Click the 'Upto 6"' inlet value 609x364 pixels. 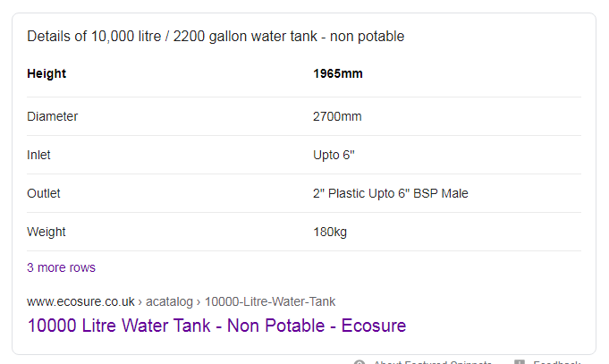[x=334, y=155]
